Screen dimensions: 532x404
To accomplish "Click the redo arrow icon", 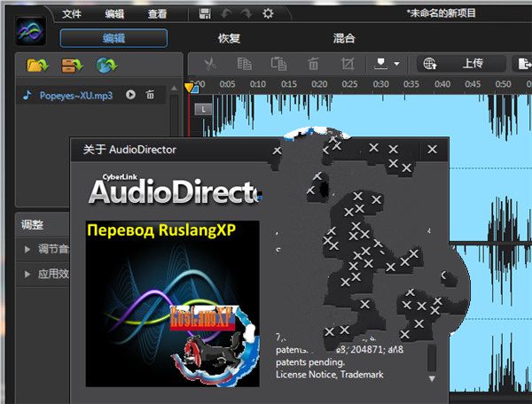I will (246, 14).
